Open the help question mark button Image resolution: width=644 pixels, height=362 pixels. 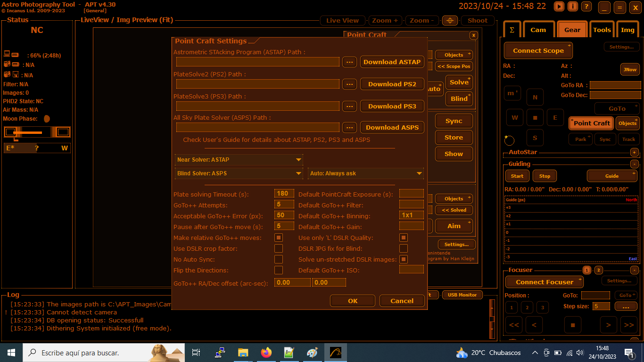click(x=586, y=7)
